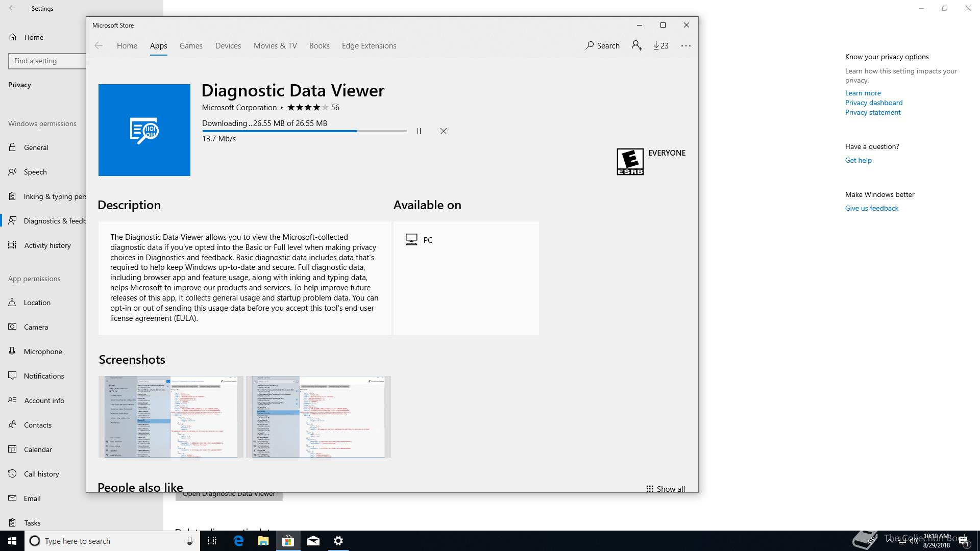Pause the Diagnostic Data Viewer download
Viewport: 980px width, 551px height.
pos(419,131)
